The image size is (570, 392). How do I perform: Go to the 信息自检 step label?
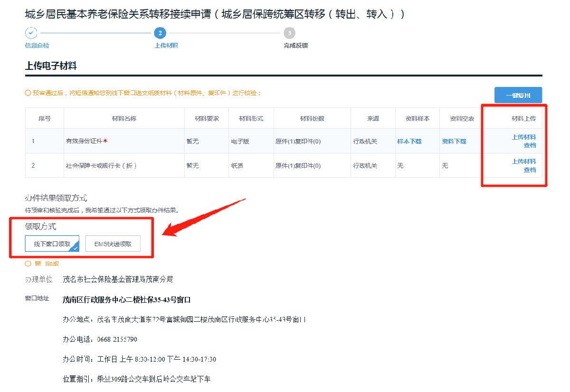click(37, 46)
